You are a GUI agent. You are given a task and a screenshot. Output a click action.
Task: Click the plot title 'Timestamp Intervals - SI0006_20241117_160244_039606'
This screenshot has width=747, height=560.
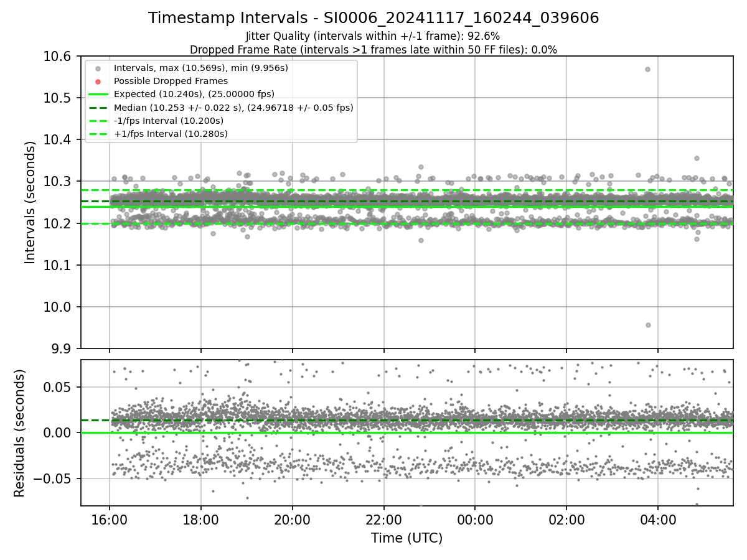click(x=374, y=18)
